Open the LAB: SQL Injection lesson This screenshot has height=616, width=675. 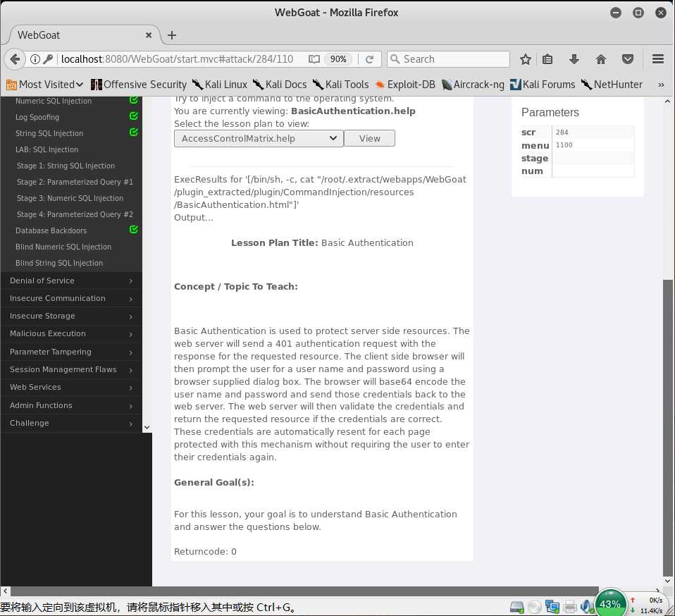[47, 149]
